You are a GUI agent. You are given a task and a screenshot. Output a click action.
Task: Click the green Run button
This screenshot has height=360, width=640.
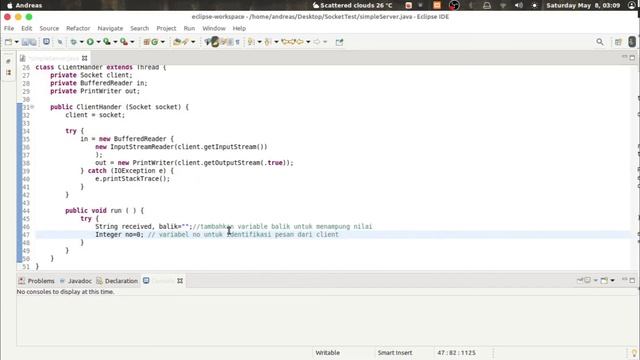(90, 42)
